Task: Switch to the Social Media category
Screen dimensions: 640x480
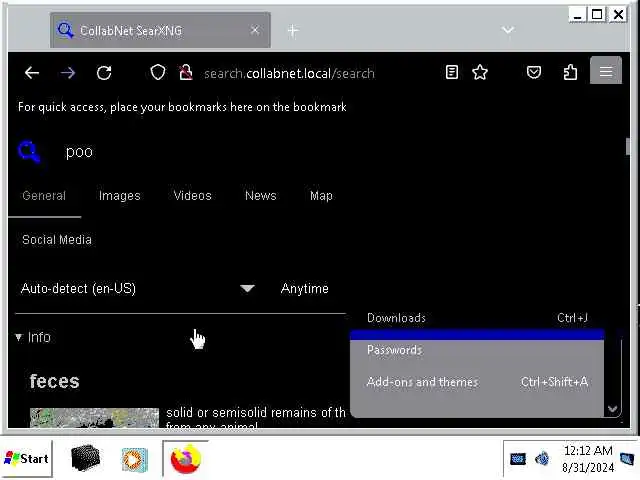Action: (57, 240)
